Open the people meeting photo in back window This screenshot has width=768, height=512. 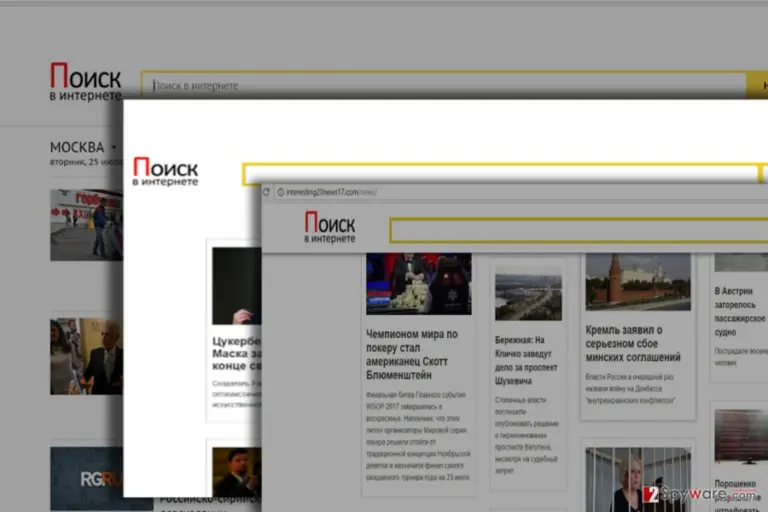[x=86, y=357]
